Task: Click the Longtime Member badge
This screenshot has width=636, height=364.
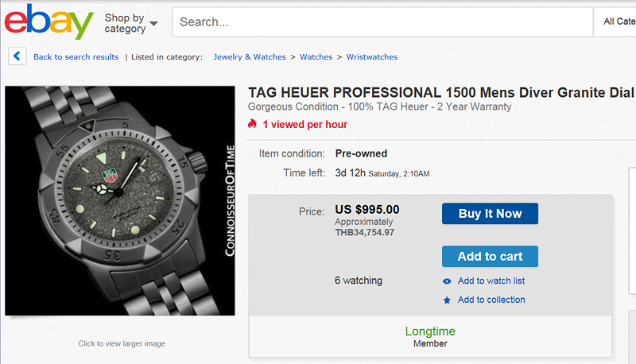Action: coord(430,337)
